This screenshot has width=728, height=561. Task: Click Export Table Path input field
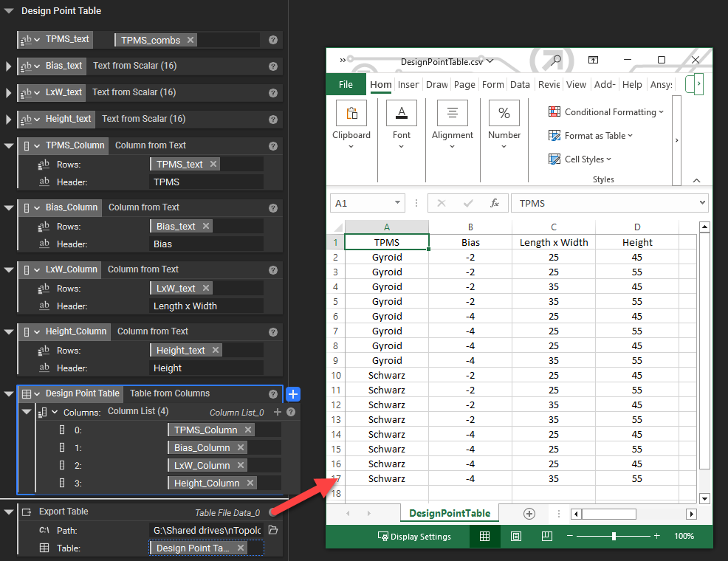(207, 530)
